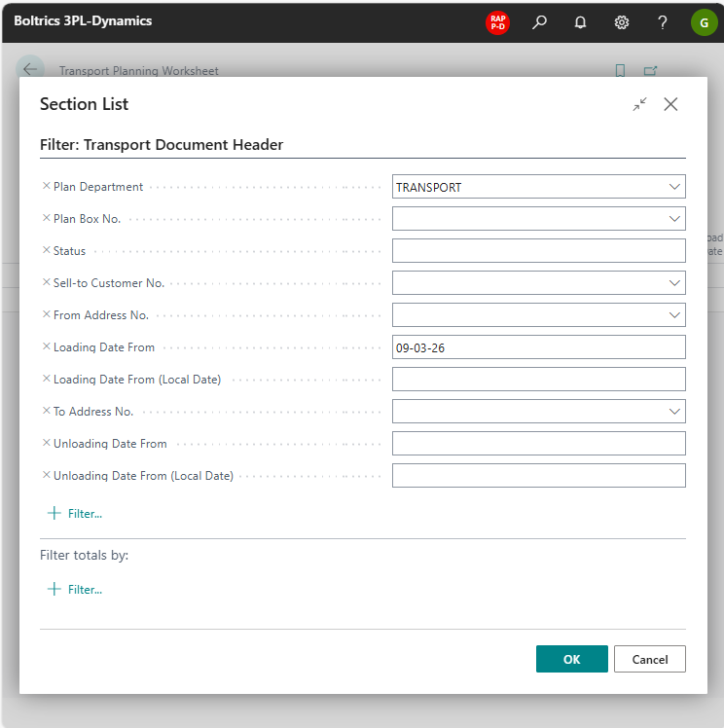
Task: Open the From Address No. dropdown
Action: [x=674, y=315]
